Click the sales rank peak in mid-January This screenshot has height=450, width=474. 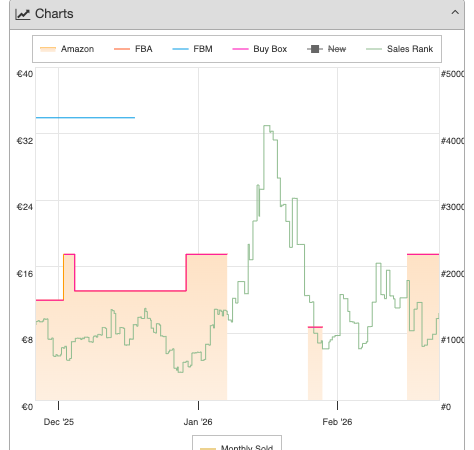point(267,126)
